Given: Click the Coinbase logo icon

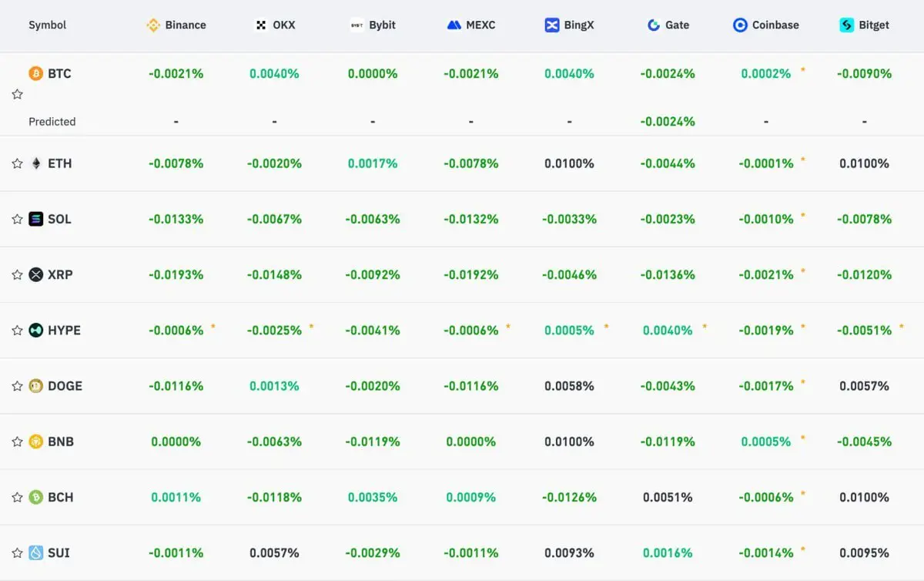Looking at the screenshot, I should pos(740,25).
